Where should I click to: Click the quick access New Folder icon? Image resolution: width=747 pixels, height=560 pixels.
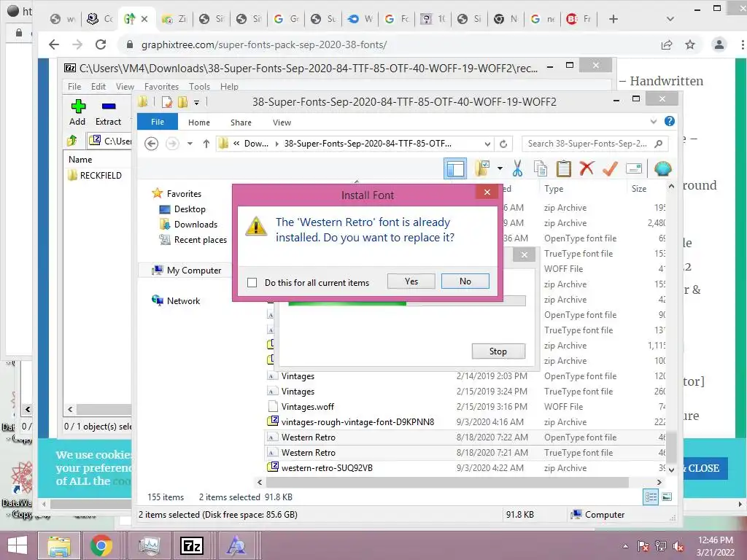[182, 101]
